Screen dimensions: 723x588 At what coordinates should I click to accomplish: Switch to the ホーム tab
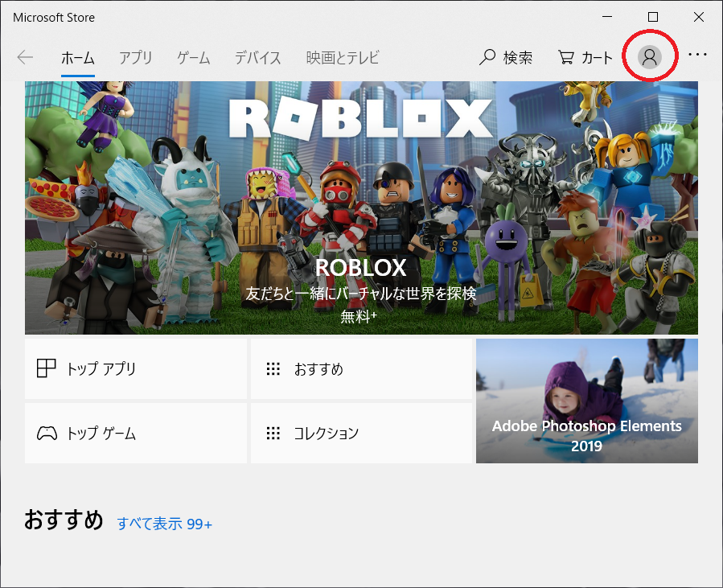(x=78, y=58)
